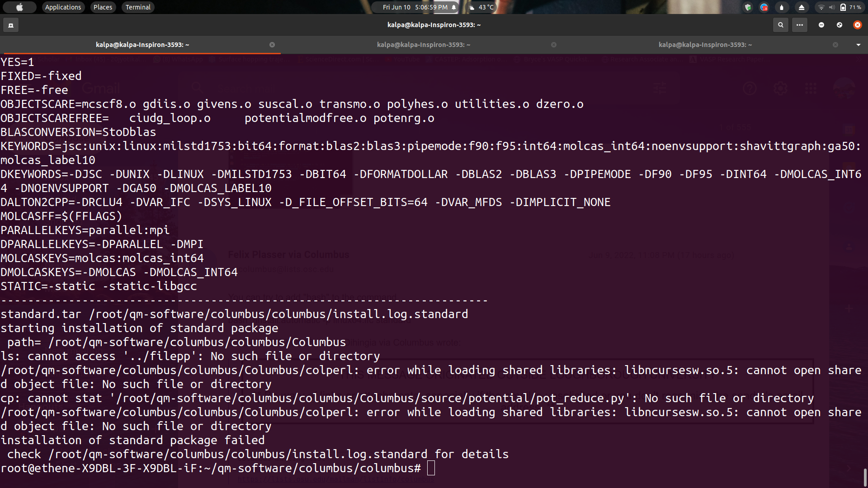Screen dimensions: 868x488
Task: Open terminal search with the magnifier icon
Action: coord(780,25)
